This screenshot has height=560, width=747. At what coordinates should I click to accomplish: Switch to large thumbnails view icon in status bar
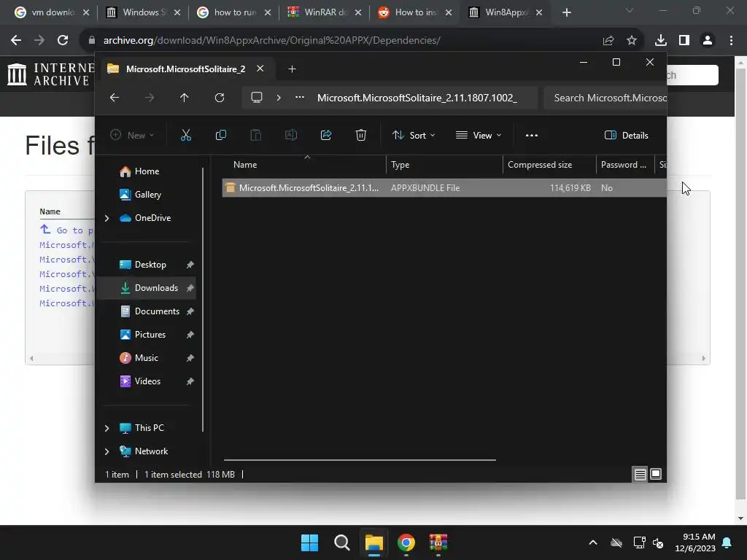(x=656, y=474)
